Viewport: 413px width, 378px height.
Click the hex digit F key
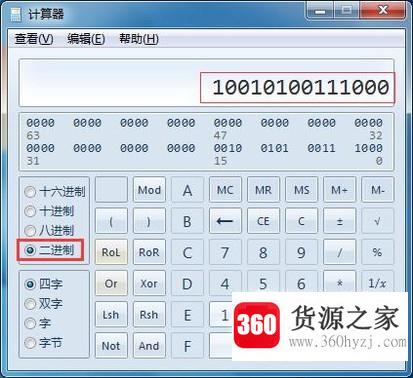pyautogui.click(x=187, y=346)
